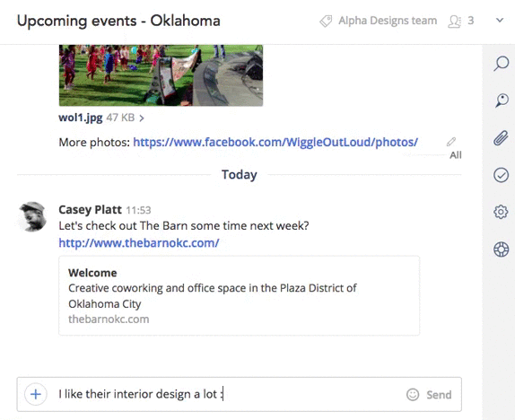Open the wol1.jpg image thumbnail
Viewport: 515px width, 420px height.
click(x=161, y=75)
